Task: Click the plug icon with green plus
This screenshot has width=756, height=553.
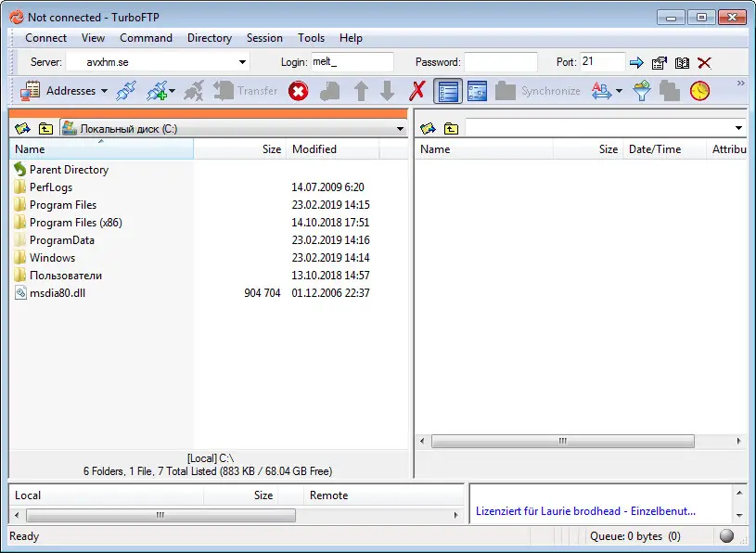Action: click(x=157, y=91)
